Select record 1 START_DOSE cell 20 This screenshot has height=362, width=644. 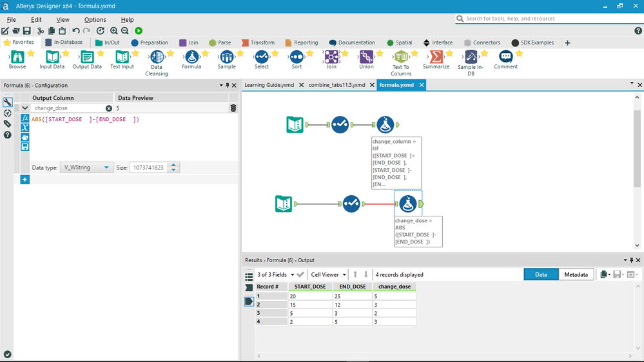(x=310, y=296)
